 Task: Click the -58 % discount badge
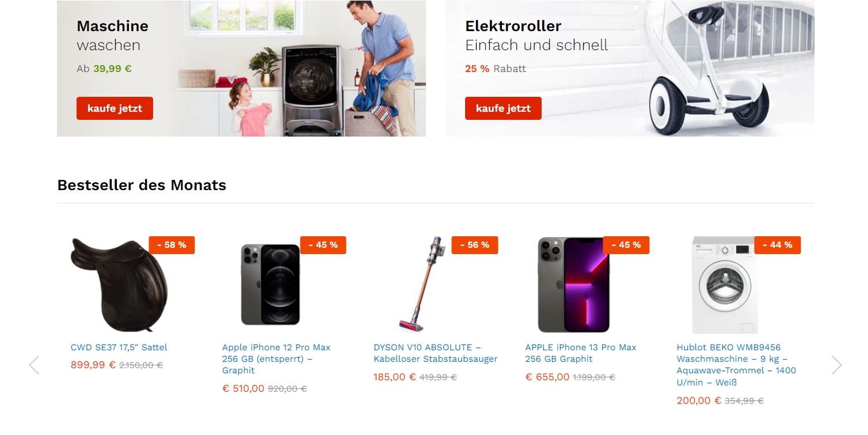tap(172, 245)
